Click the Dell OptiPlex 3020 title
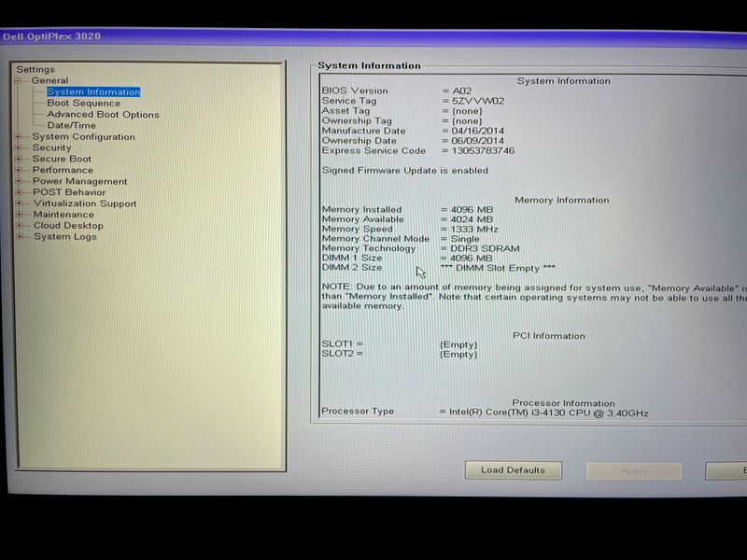The width and height of the screenshot is (747, 560). pos(51,36)
